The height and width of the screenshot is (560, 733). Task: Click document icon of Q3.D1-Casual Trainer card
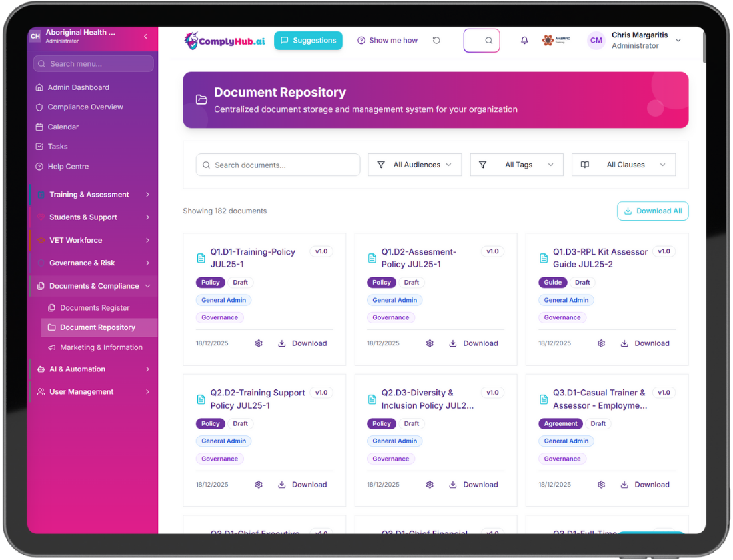[544, 399]
